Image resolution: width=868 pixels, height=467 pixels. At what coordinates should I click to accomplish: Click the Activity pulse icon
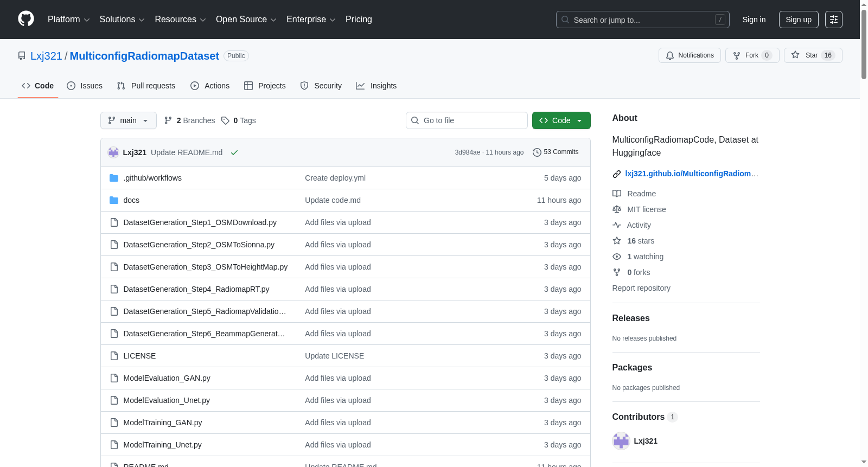pyautogui.click(x=617, y=225)
